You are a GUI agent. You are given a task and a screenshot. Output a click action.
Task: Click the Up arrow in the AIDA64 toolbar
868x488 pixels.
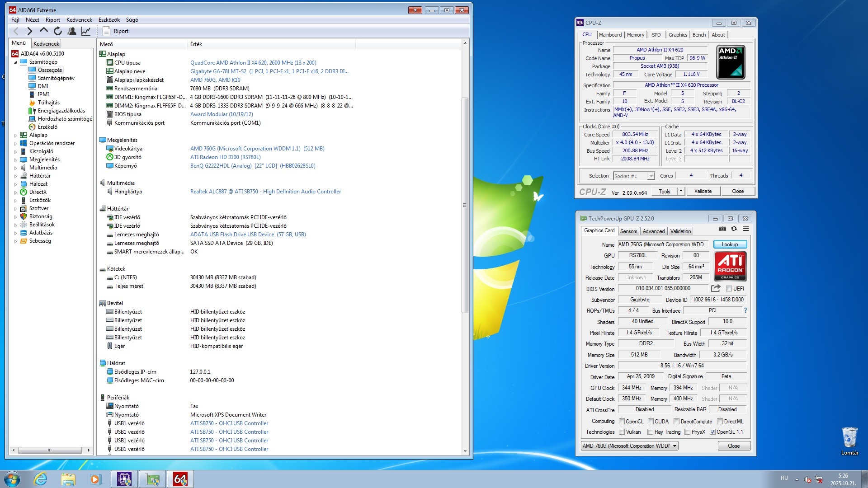point(43,31)
